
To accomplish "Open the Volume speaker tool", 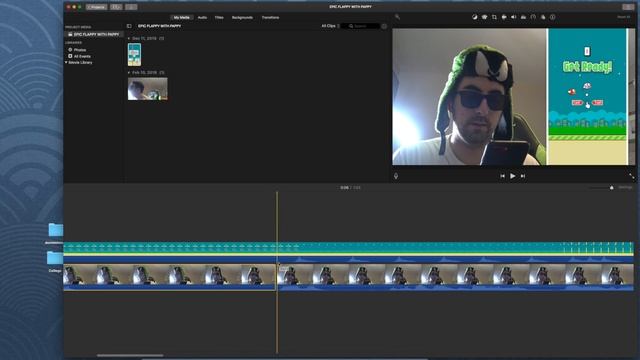I will 513,17.
